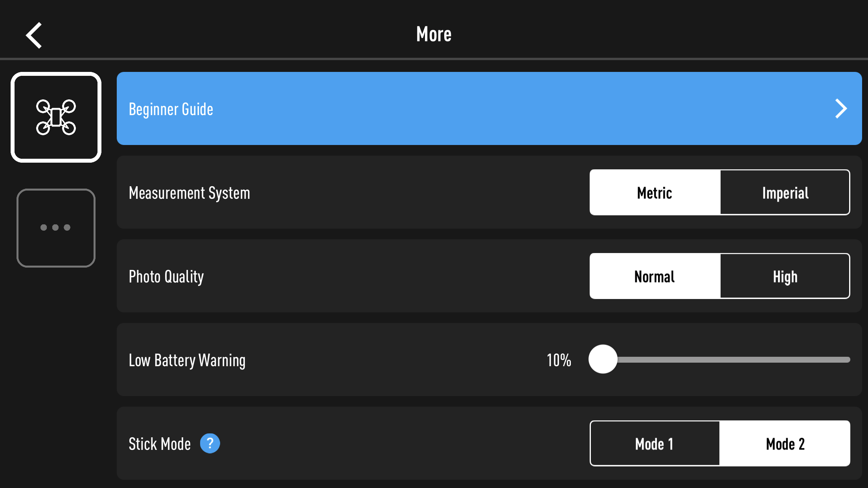Click the Measurement System label
The width and height of the screenshot is (868, 488).
coord(189,193)
